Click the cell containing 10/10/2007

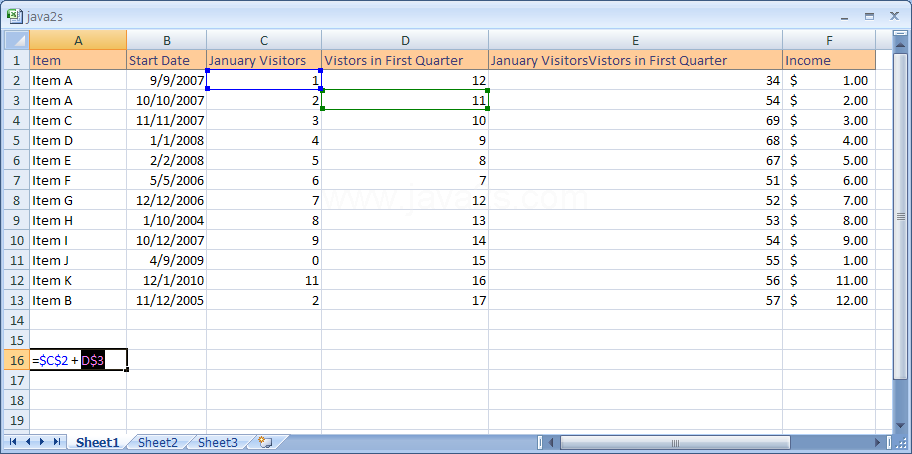pos(166,101)
